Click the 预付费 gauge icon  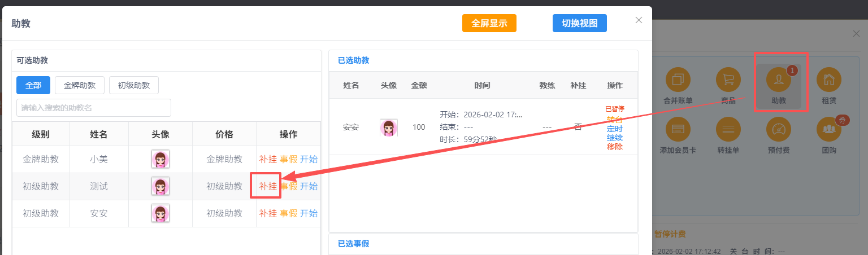coord(779,130)
